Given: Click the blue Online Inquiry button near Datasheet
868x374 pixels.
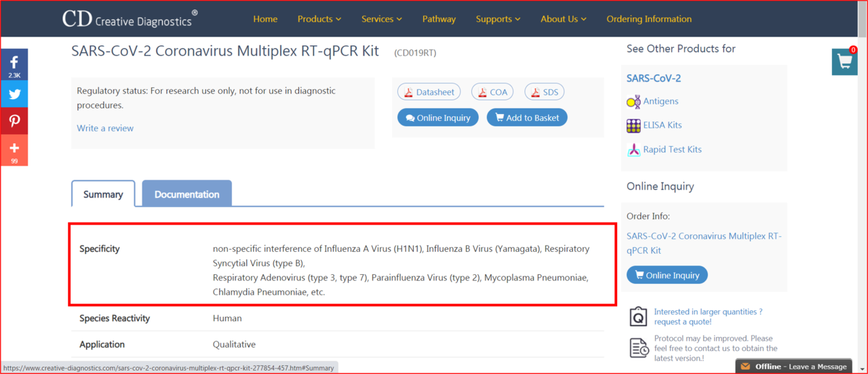Looking at the screenshot, I should coord(437,117).
